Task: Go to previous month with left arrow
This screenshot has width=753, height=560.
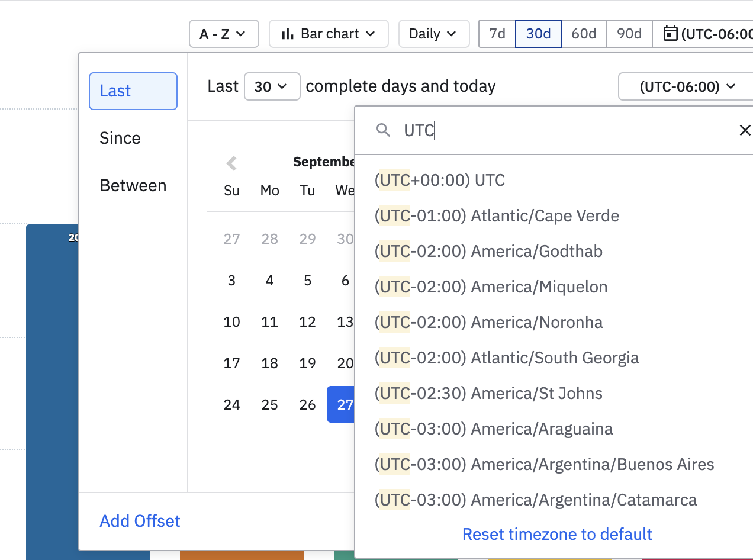Action: 231,163
